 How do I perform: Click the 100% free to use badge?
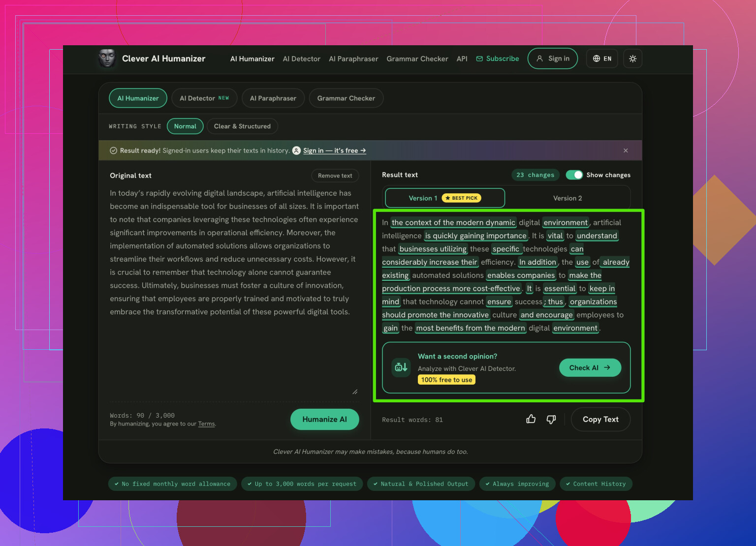[446, 380]
